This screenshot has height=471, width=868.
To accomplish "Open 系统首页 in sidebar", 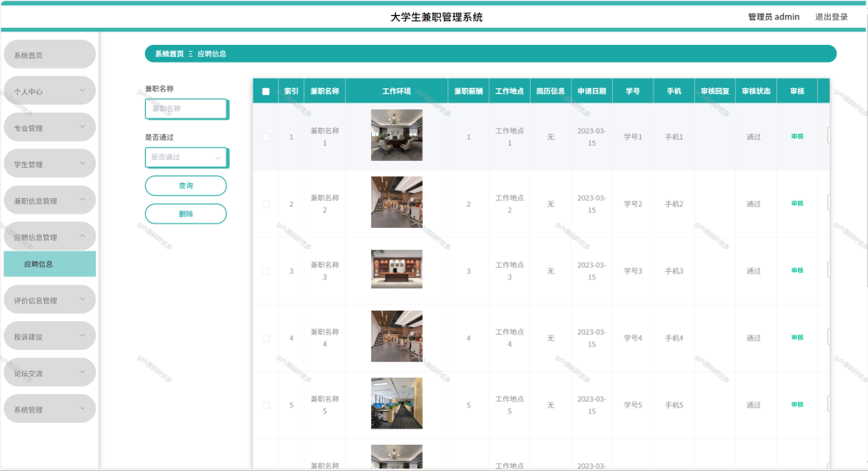I will pyautogui.click(x=50, y=54).
